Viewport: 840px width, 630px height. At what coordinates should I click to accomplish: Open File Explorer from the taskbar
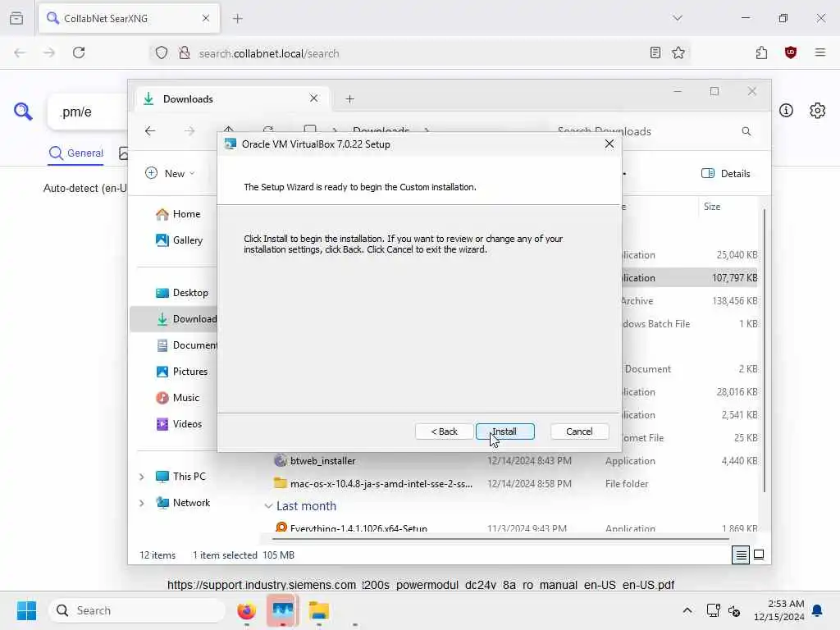click(x=319, y=610)
